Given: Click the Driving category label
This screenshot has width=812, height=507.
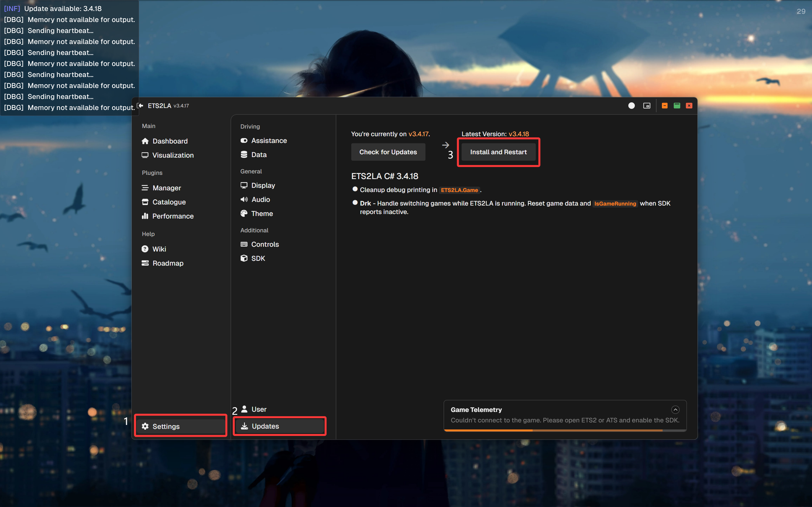Looking at the screenshot, I should pyautogui.click(x=250, y=126).
